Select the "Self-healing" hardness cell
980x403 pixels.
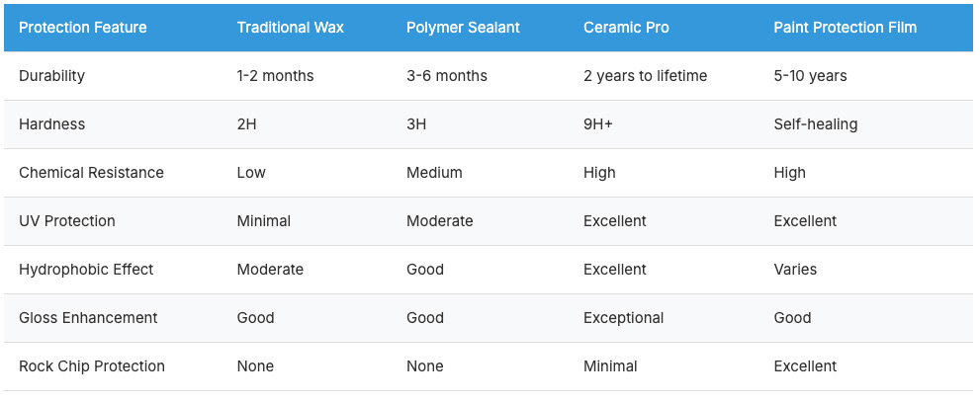pos(815,124)
